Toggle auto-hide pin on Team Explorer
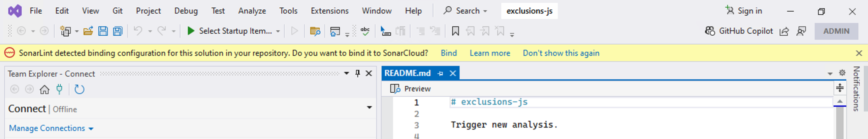 358,73
